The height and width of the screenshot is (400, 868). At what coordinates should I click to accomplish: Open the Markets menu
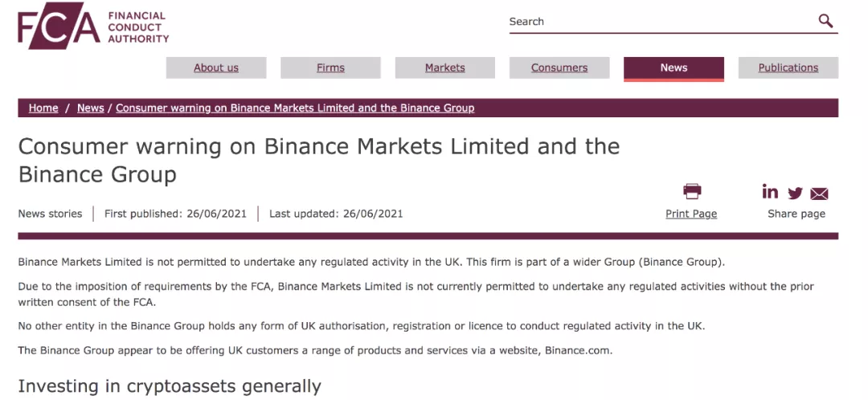coord(445,67)
